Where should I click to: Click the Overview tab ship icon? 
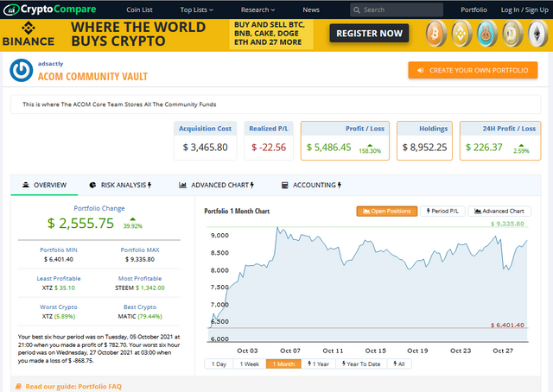click(x=26, y=185)
